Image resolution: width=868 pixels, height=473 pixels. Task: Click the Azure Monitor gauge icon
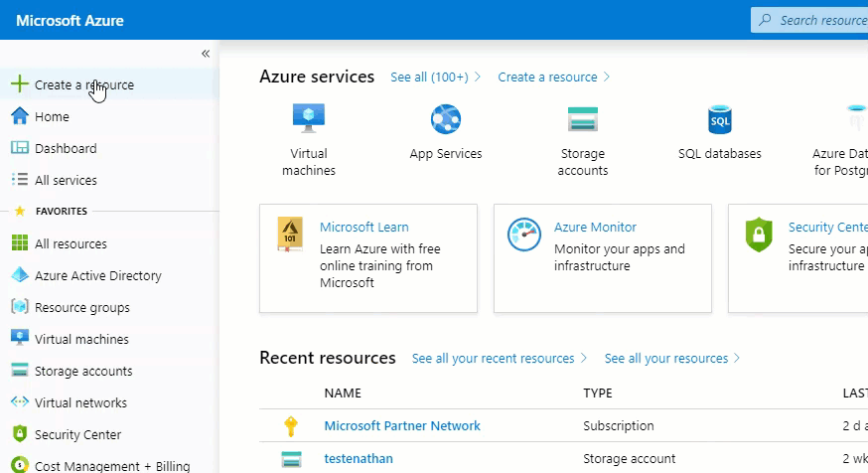click(x=524, y=235)
